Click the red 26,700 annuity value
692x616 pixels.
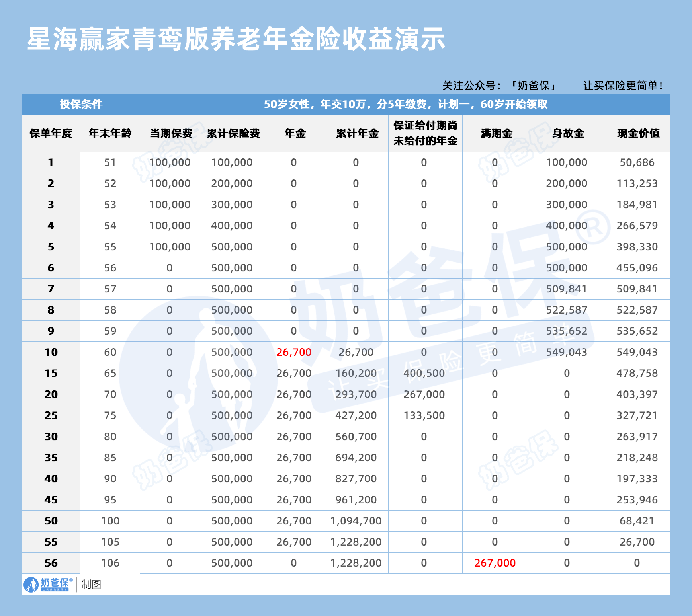point(295,352)
